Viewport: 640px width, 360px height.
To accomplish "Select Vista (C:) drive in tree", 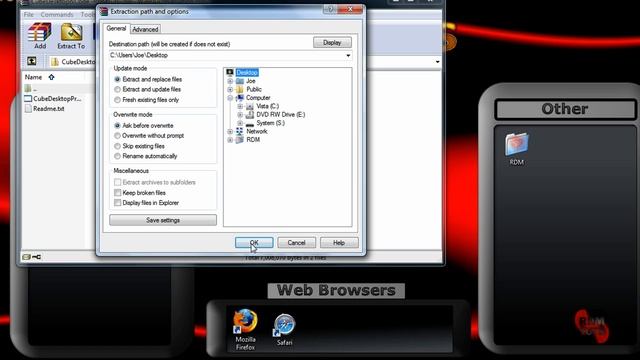I will coord(267,106).
